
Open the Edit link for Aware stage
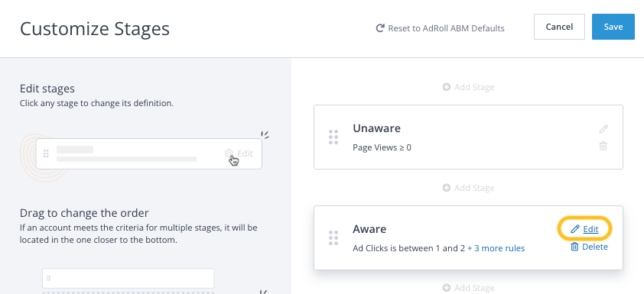coord(590,229)
